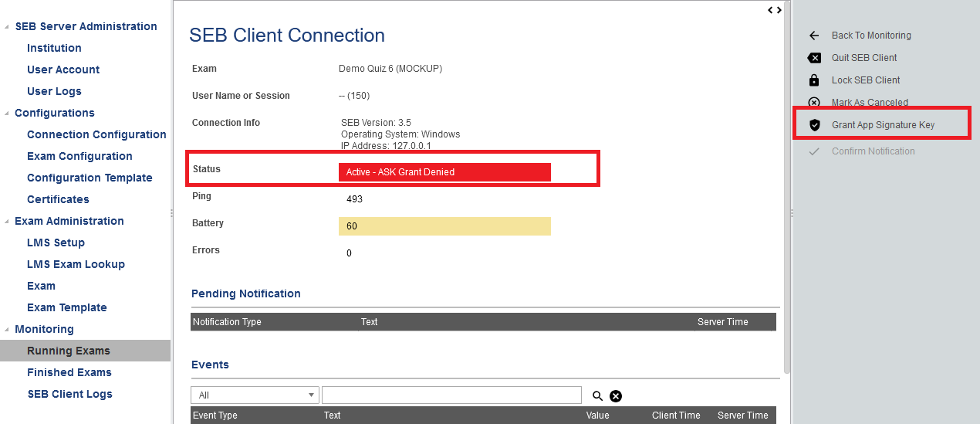980x424 pixels.
Task: Click the Server Time column header in Events
Action: click(x=742, y=416)
